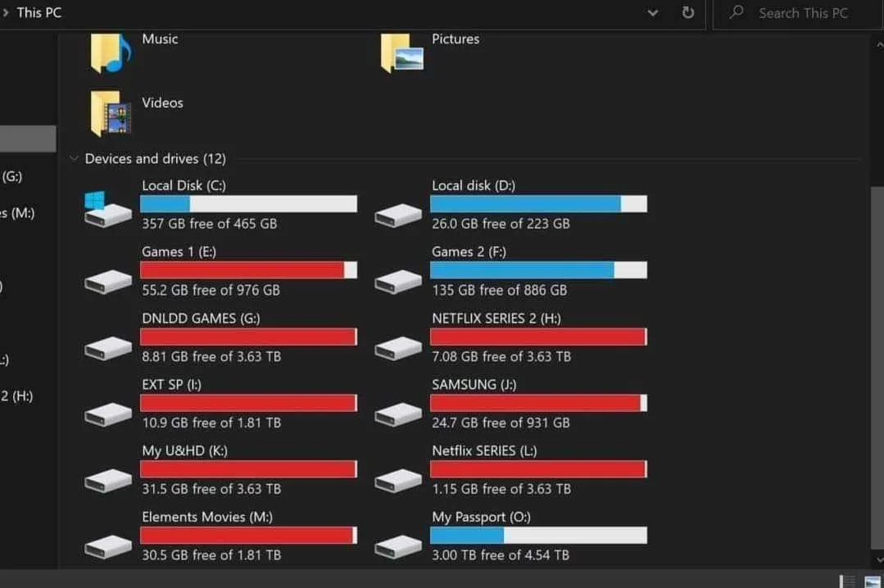Click the Games 1 (E:) name

point(179,251)
